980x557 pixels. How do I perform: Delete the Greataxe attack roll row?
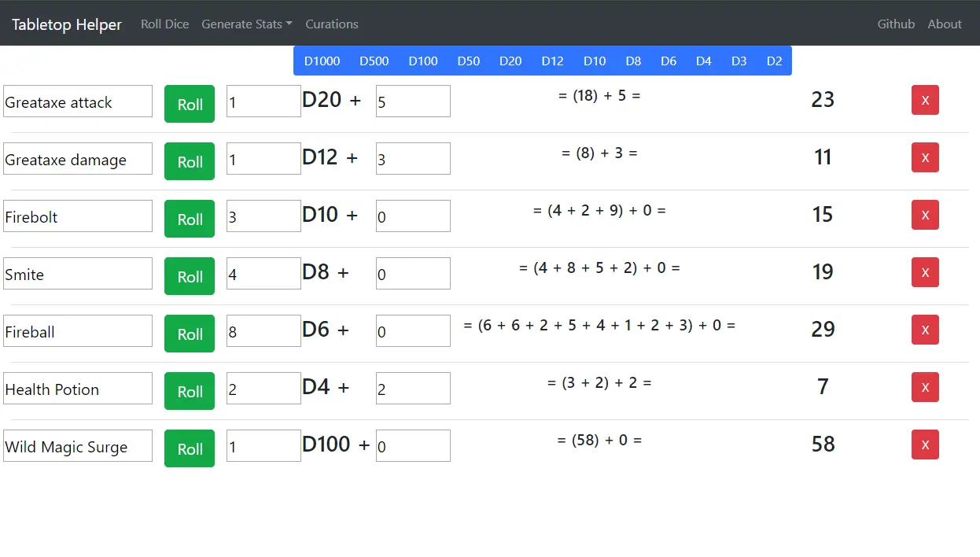(925, 100)
